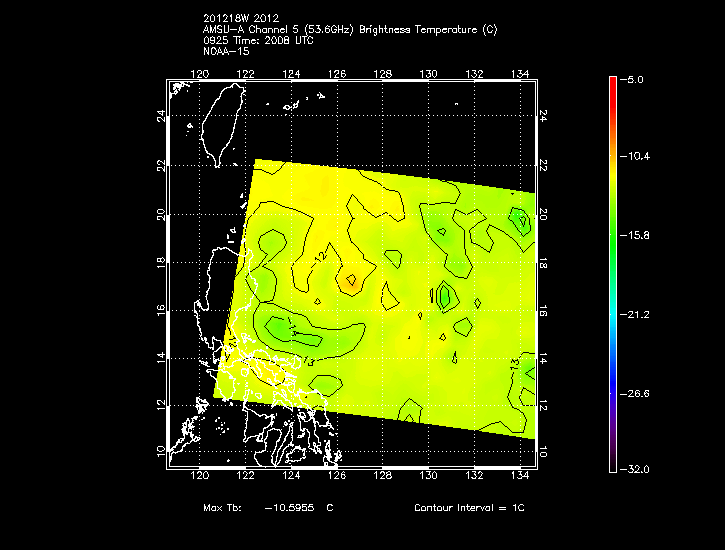Screen dimensions: 725x550
Task: Click the "-12" contour label on the map
Action: click(x=319, y=259)
